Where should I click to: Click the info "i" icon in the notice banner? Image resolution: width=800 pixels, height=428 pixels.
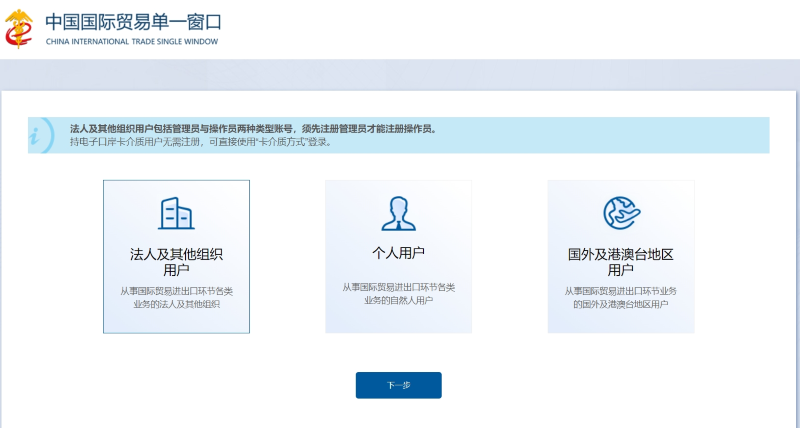coord(38,135)
